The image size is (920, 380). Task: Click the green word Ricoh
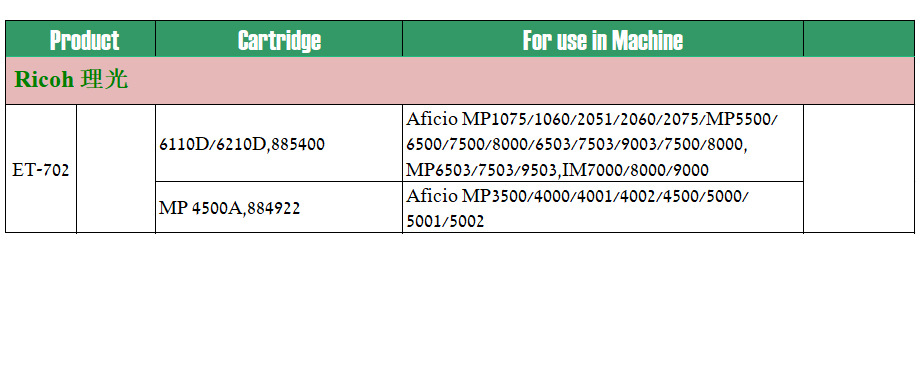[45, 79]
